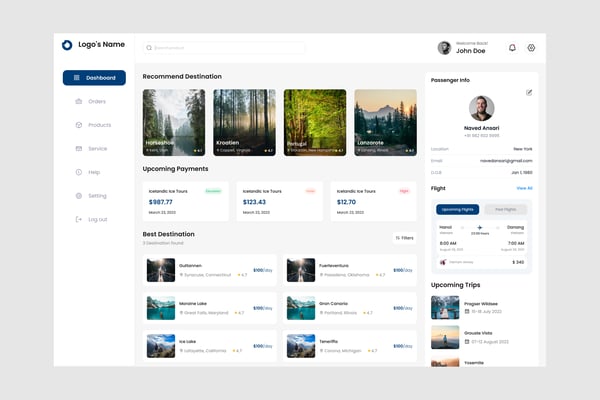Click Naved Ansari's profile photo
Screen dimensions: 600x400
[481, 108]
